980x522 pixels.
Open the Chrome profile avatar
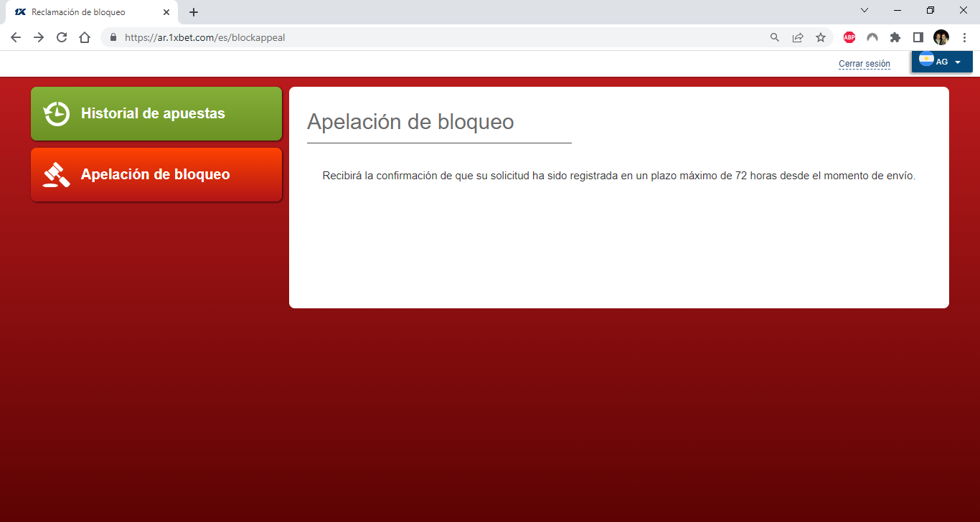coord(941,37)
